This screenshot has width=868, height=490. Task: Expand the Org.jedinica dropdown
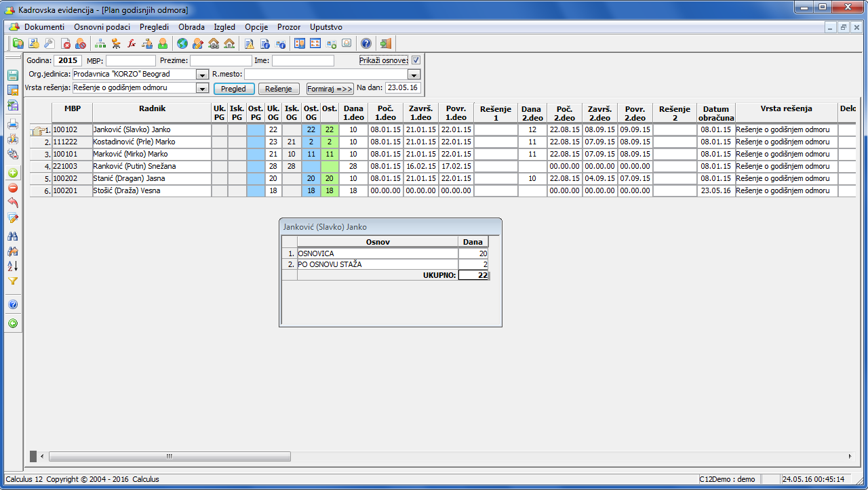point(201,75)
